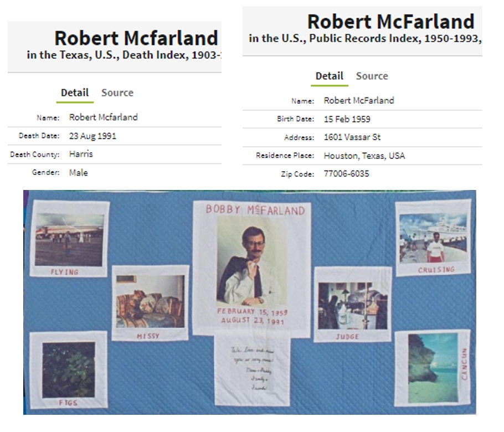Viewport: 504px width, 432px height.
Task: Open Source tab in the Public Records panel
Action: click(x=372, y=76)
